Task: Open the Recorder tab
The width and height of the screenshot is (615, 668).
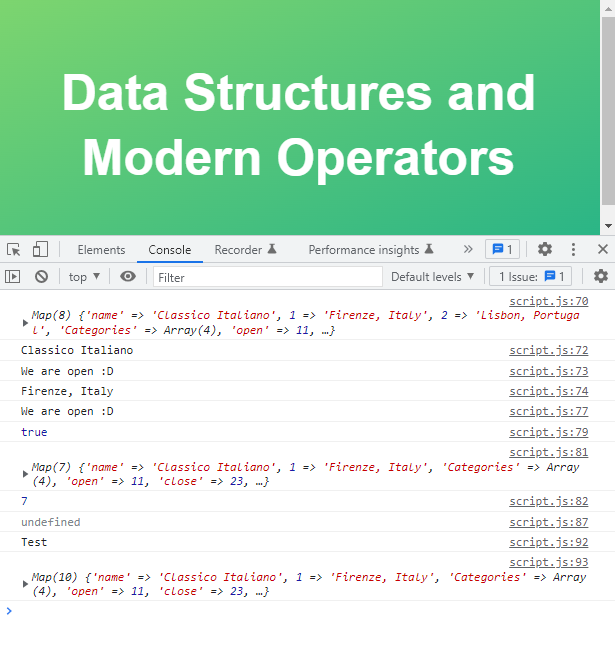Action: click(x=246, y=250)
